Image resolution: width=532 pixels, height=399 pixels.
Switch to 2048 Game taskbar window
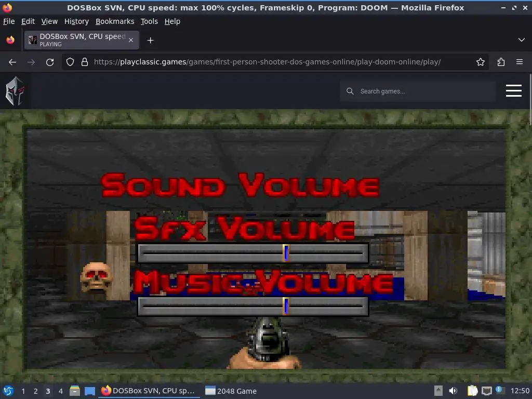[x=231, y=391]
